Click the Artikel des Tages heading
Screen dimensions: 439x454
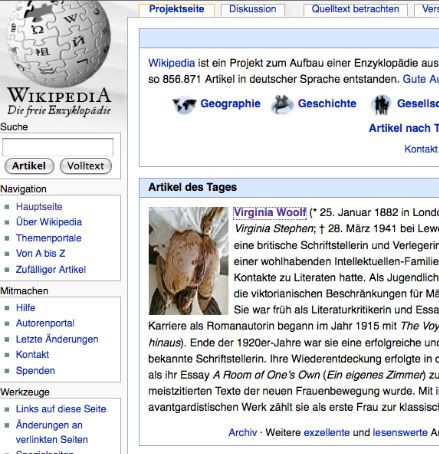(192, 187)
